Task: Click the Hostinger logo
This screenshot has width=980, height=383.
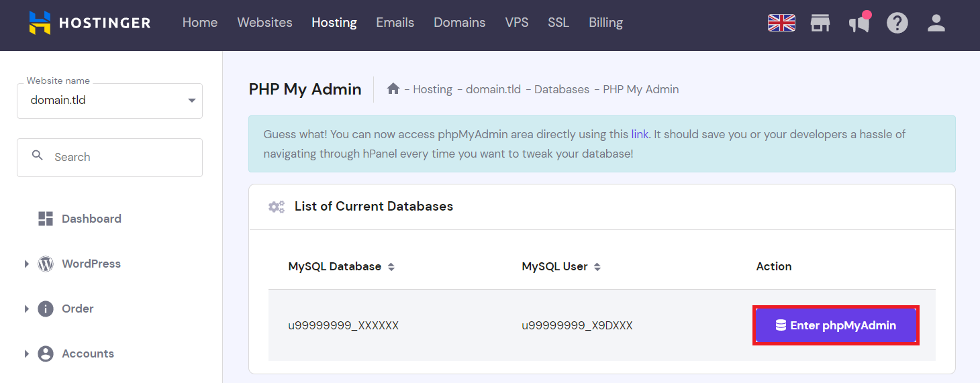Action: (x=90, y=23)
